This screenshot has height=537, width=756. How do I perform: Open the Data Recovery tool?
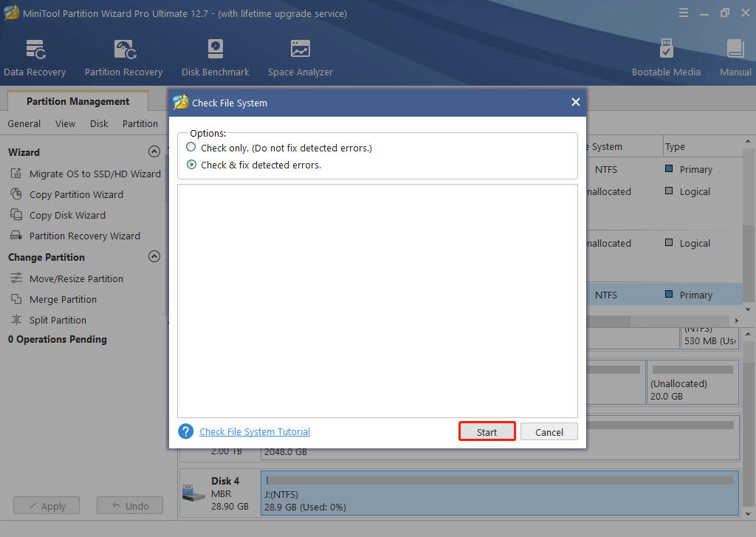(35, 58)
